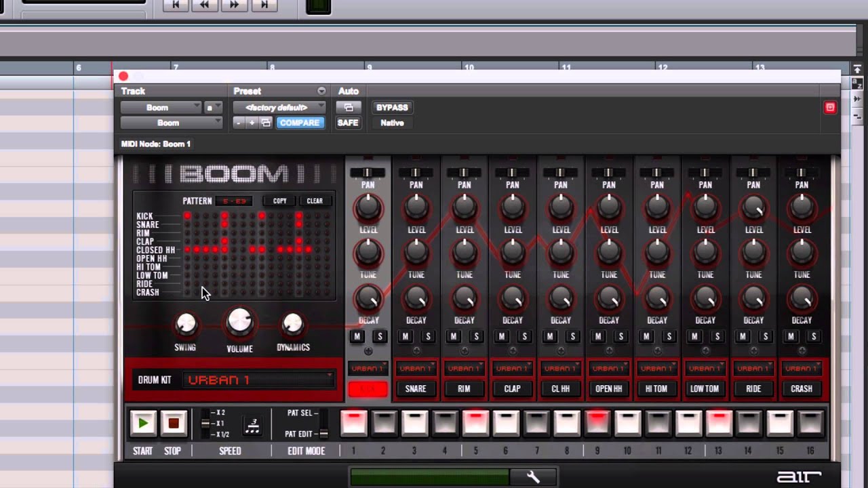The image size is (868, 488).
Task: Open the Hi Tom channel kit dropdown
Action: point(657,368)
